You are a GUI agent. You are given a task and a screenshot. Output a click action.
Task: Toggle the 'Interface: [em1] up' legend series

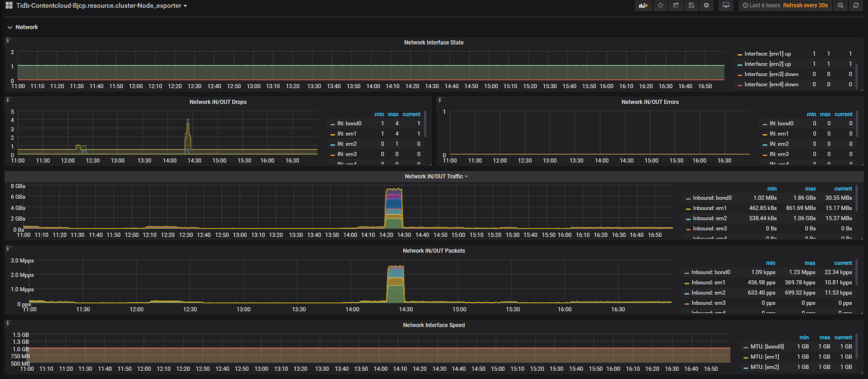767,54
